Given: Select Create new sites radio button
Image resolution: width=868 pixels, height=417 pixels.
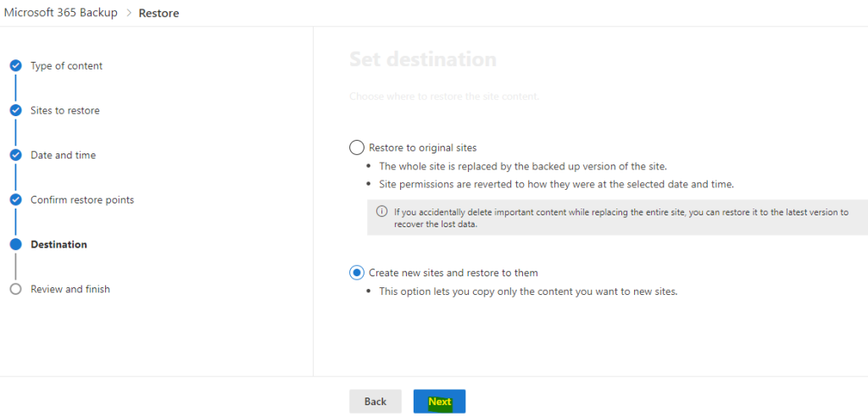Looking at the screenshot, I should 357,272.
